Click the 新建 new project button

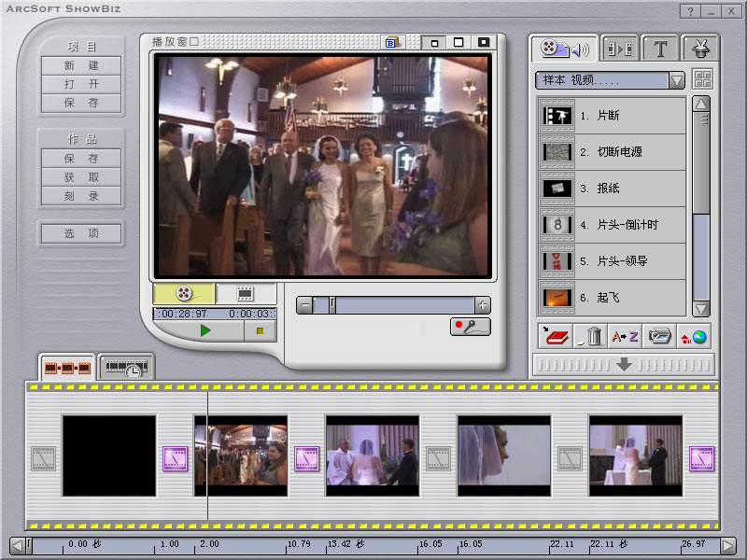click(81, 65)
